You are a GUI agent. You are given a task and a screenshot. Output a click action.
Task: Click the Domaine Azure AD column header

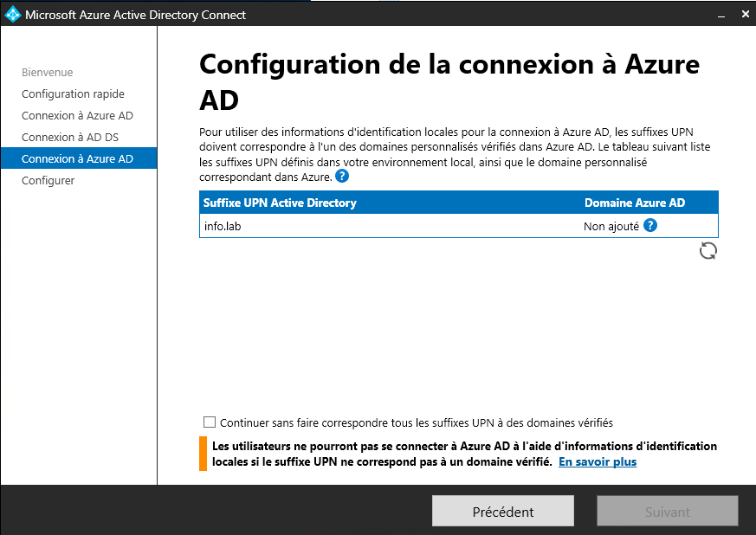tap(635, 203)
